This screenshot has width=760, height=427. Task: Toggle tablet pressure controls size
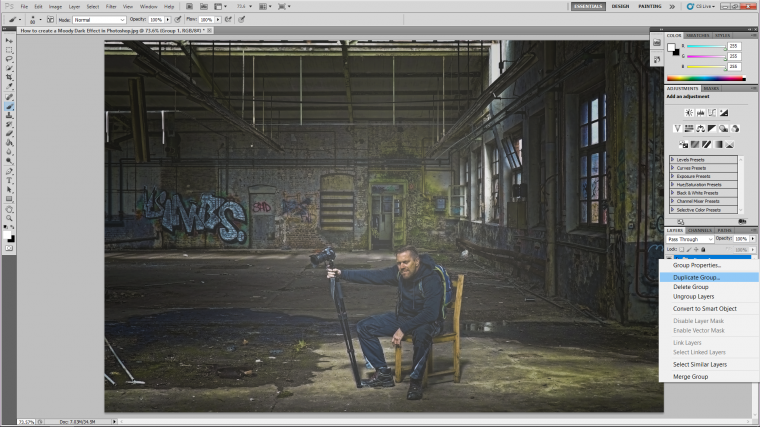(x=241, y=20)
